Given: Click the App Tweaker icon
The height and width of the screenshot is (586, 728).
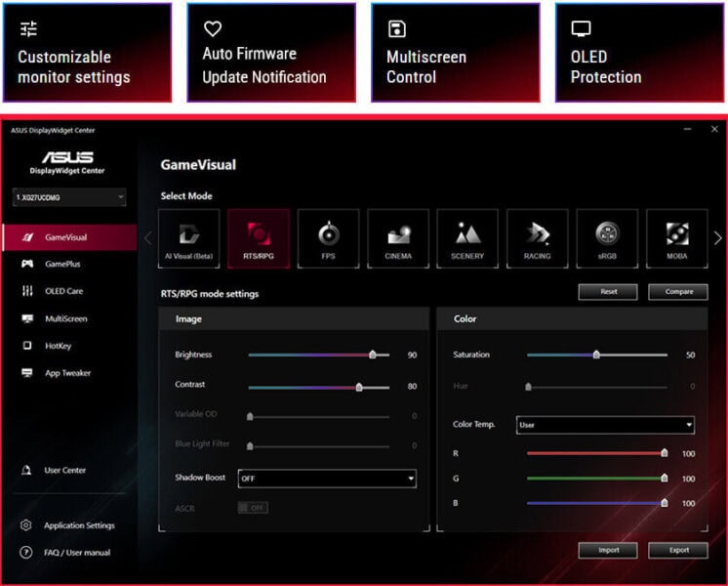Looking at the screenshot, I should [x=27, y=373].
